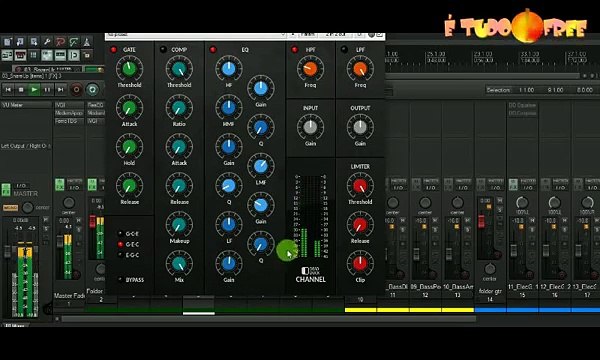Click the horizontal mixer scrollbar
This screenshot has width=600, height=360.
click(268, 318)
